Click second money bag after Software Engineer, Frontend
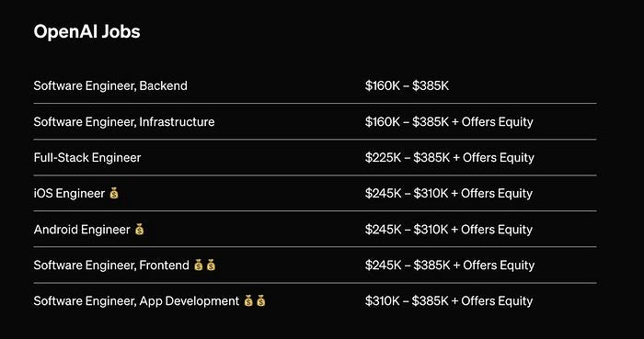This screenshot has width=644, height=339. [211, 266]
